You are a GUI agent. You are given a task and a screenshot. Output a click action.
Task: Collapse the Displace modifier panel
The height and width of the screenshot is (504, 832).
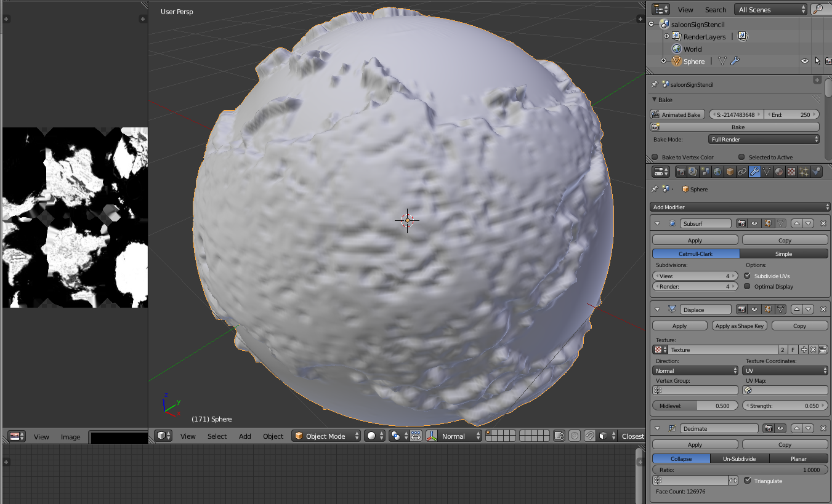point(657,310)
